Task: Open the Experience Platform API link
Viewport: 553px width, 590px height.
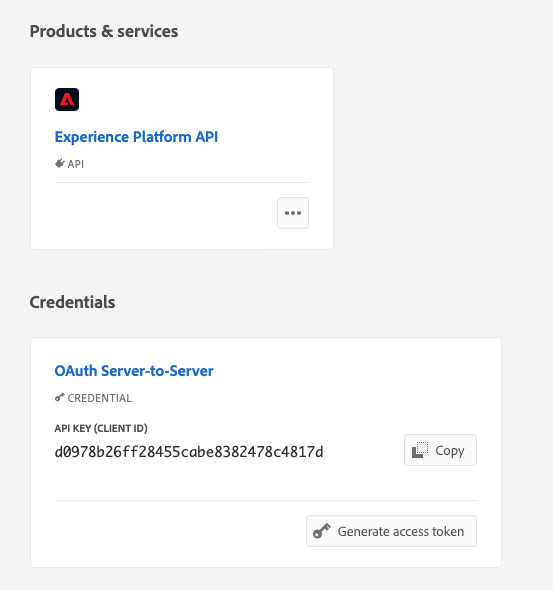Action: [x=136, y=137]
